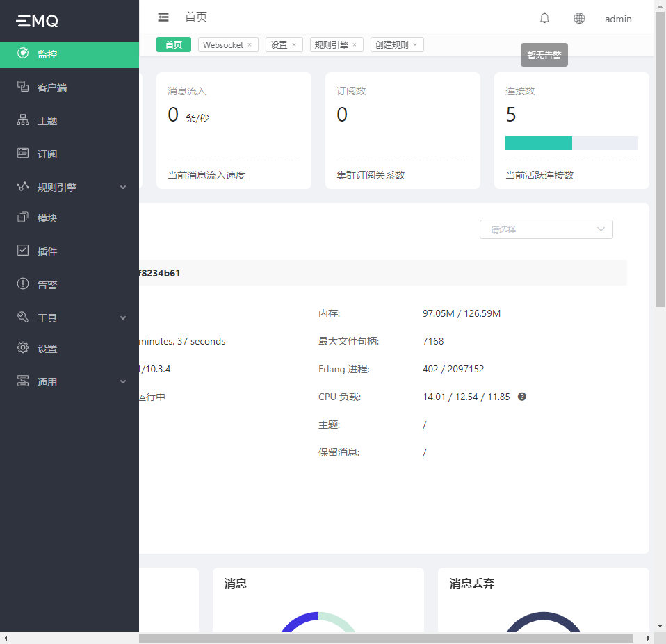Click the CPU 负载 help question mark

coord(522,396)
